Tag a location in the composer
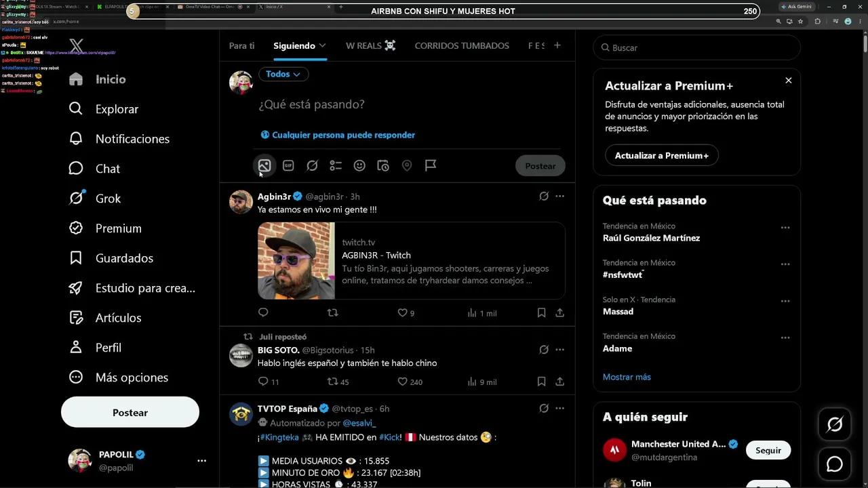 point(407,165)
